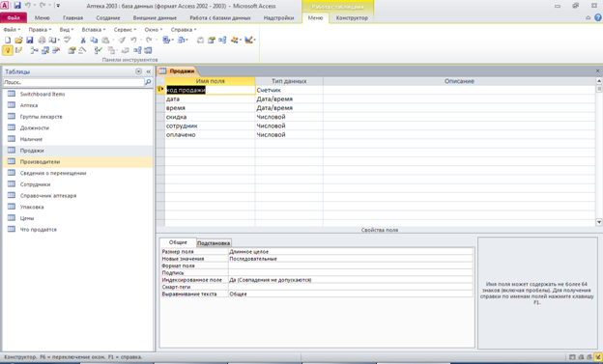This screenshot has width=603, height=364.
Task: Click the New document icon in the toolbar
Action: 8,40
